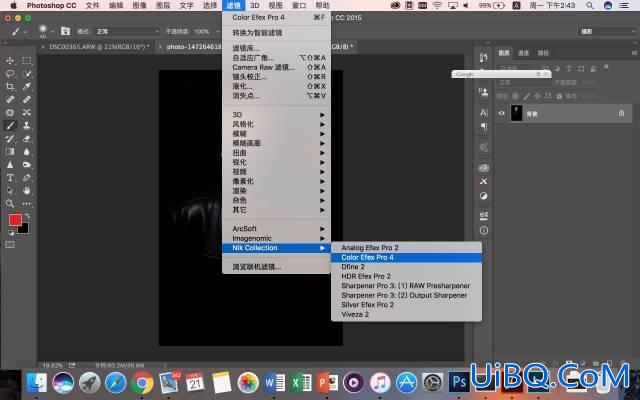Swap foreground and background colors
This screenshot has height=400, width=640.
27,216
